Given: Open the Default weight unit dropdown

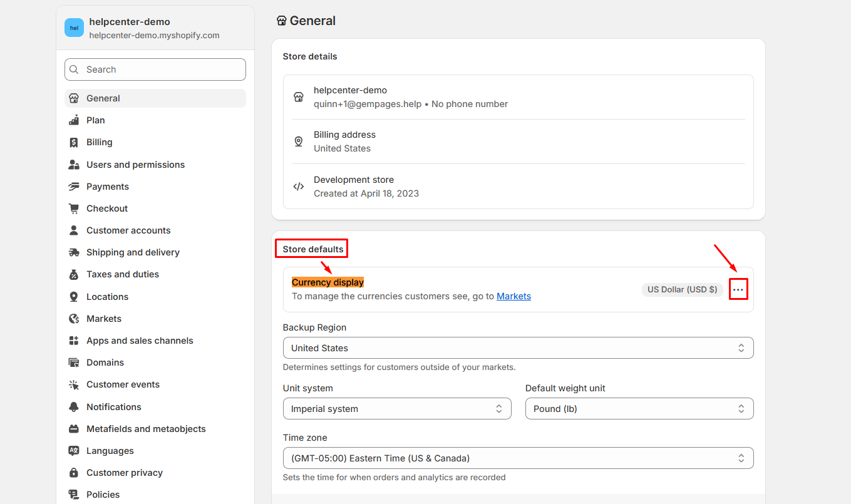Looking at the screenshot, I should [x=639, y=409].
